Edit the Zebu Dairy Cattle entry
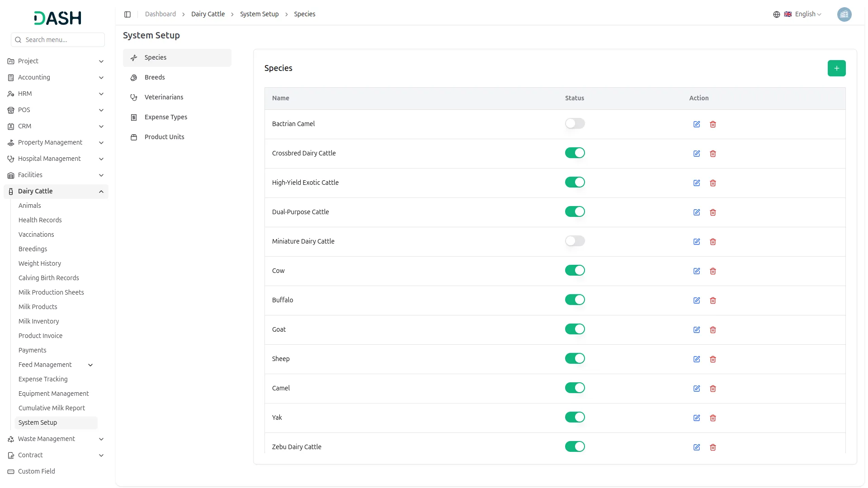This screenshot has height=488, width=868. pyautogui.click(x=697, y=447)
